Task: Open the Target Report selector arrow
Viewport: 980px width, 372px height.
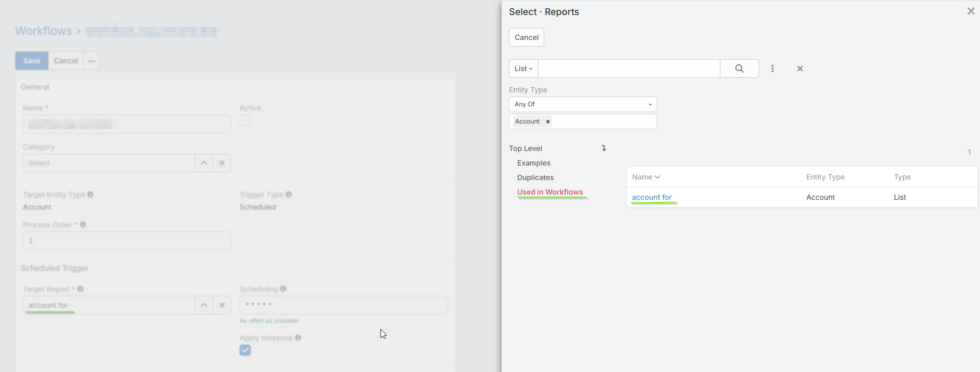Action: click(x=204, y=305)
